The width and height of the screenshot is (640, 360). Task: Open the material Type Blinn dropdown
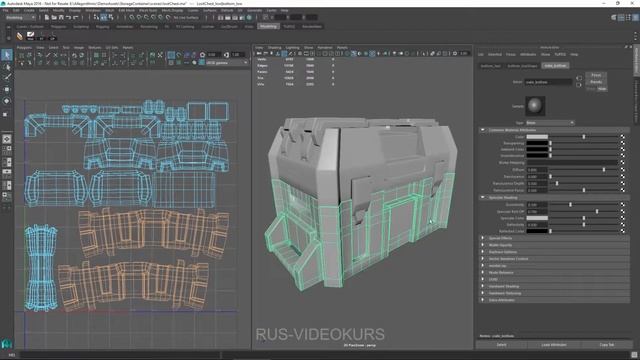(550, 123)
